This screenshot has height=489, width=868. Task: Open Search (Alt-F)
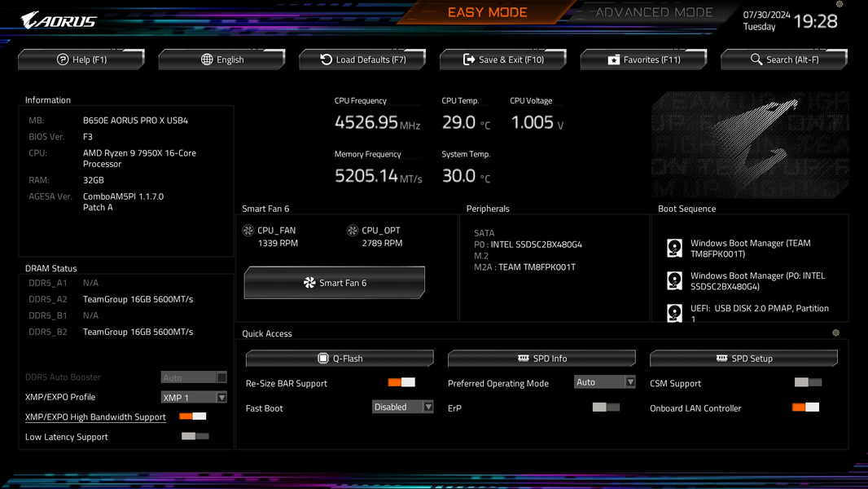click(x=784, y=59)
